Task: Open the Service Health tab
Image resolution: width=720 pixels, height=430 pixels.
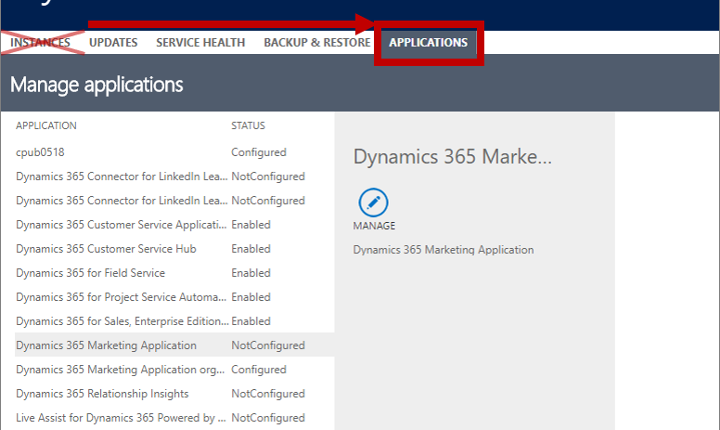Action: click(x=201, y=43)
